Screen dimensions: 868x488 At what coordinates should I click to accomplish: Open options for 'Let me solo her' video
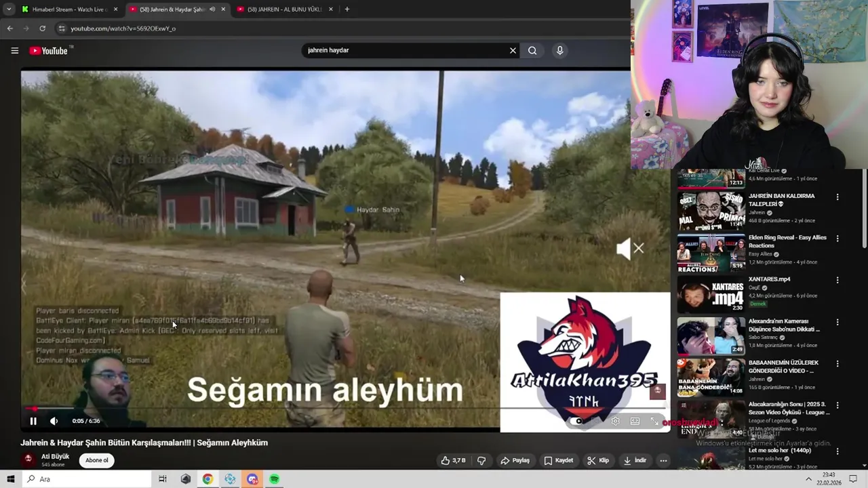point(837,451)
